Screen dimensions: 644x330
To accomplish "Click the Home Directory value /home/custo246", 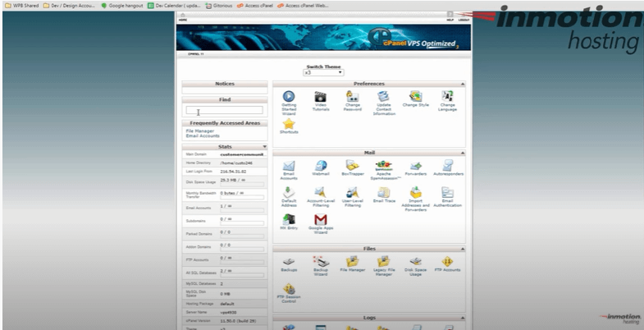I will (236, 163).
